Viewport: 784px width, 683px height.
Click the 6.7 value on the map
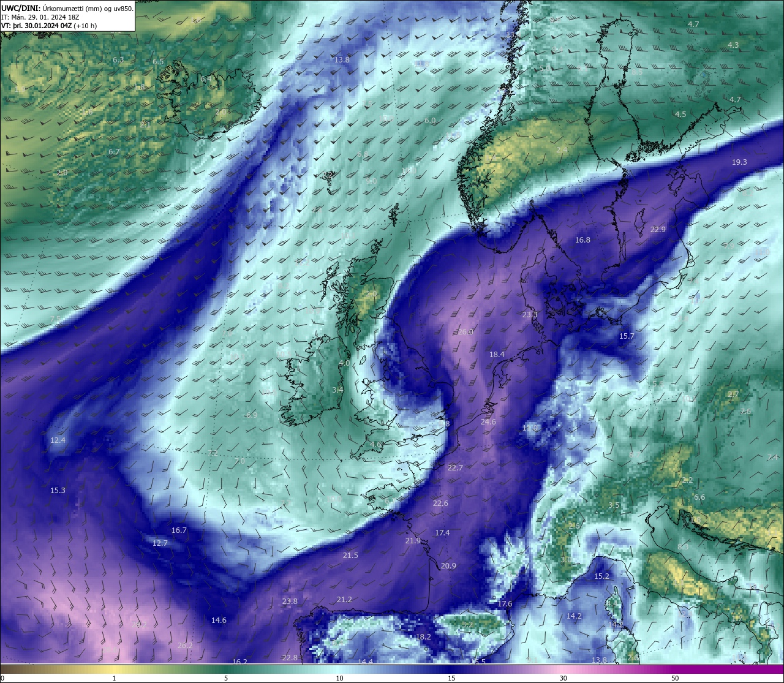pos(114,152)
